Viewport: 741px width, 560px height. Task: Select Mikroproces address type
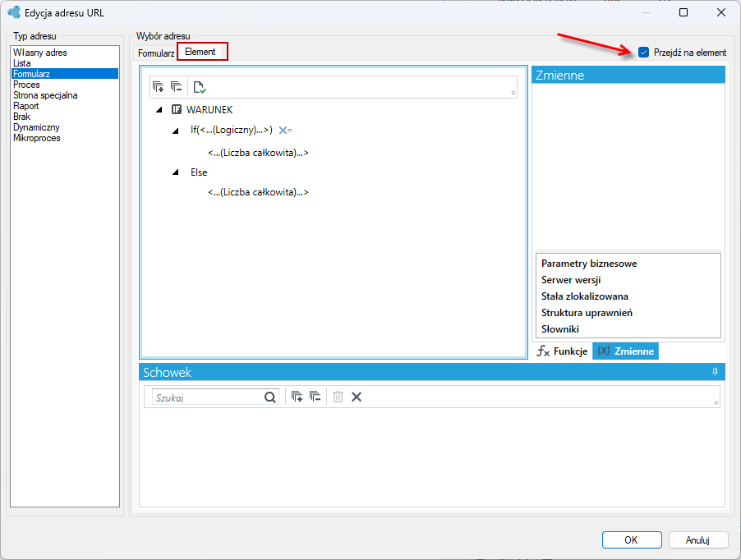65,138
